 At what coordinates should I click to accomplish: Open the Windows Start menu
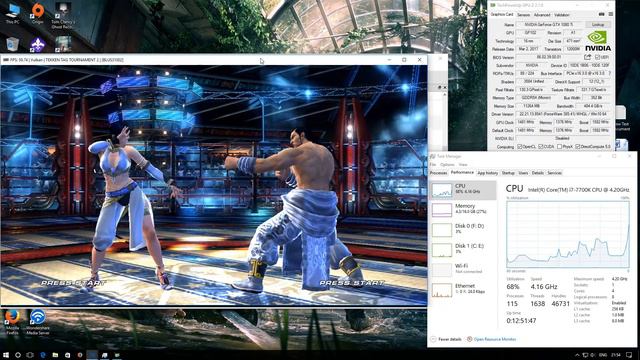pos(6,355)
